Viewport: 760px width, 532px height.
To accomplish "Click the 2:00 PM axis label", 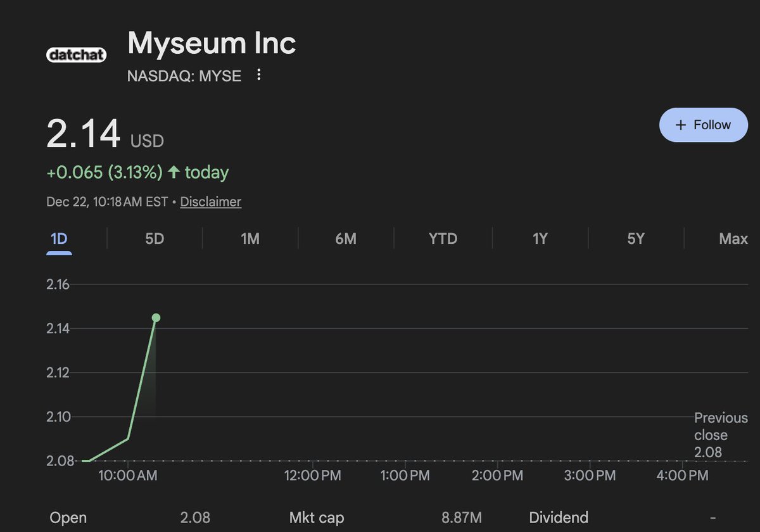I will click(x=497, y=476).
